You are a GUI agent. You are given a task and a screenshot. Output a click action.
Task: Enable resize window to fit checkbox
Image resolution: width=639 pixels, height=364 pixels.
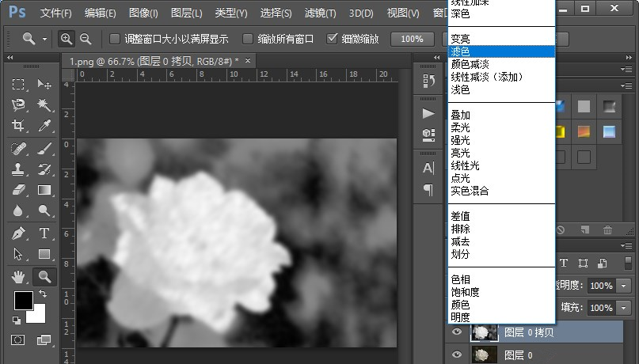click(115, 39)
